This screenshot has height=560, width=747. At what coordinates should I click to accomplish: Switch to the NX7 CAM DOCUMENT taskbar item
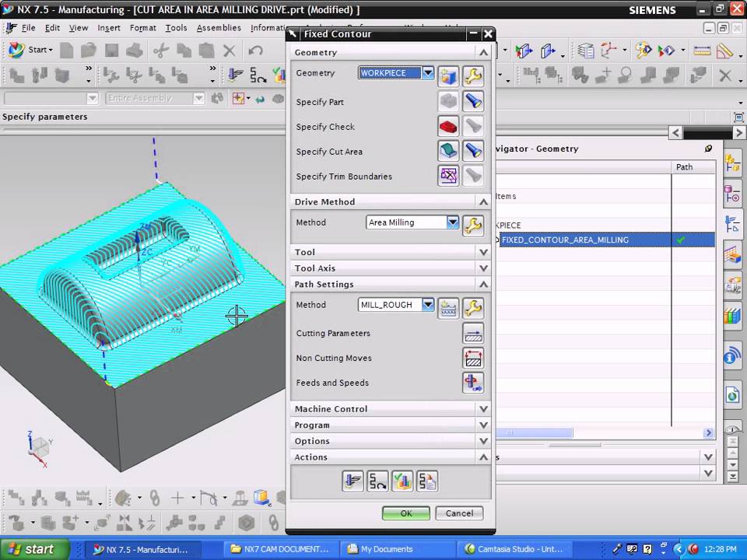[x=281, y=549]
